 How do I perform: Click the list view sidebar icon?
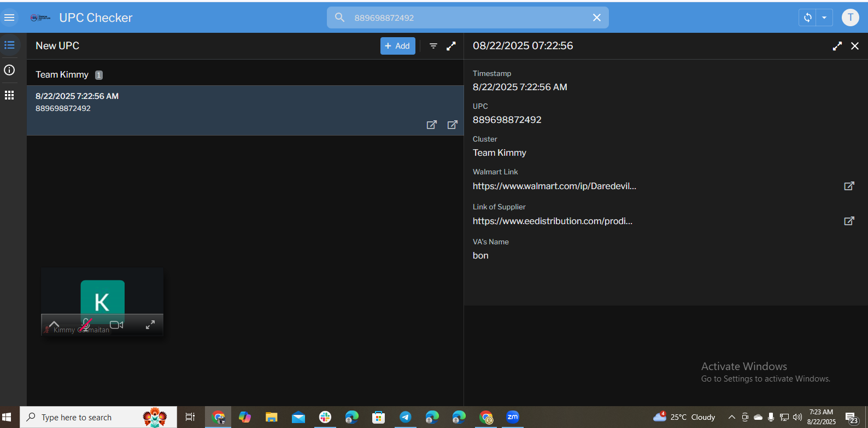coord(9,45)
